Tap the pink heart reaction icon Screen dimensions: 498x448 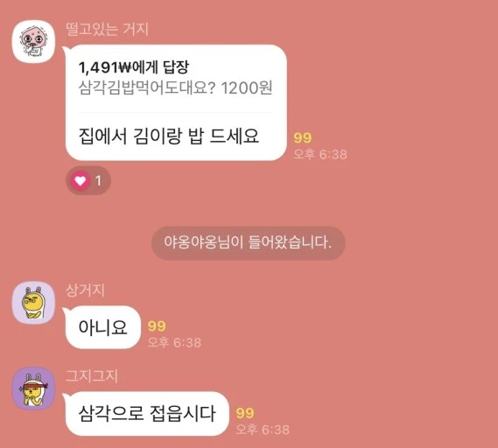click(x=80, y=180)
